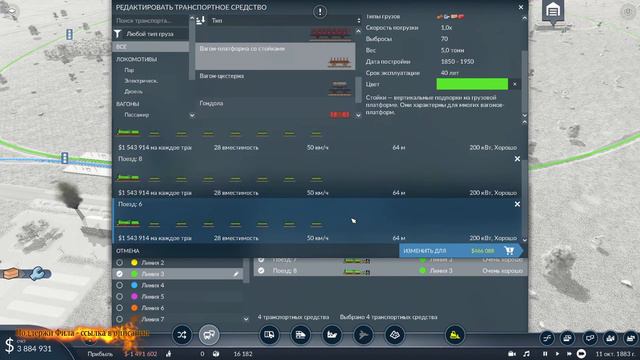The image size is (640, 360).
Task: Pause the game simulation
Action: (x=544, y=353)
